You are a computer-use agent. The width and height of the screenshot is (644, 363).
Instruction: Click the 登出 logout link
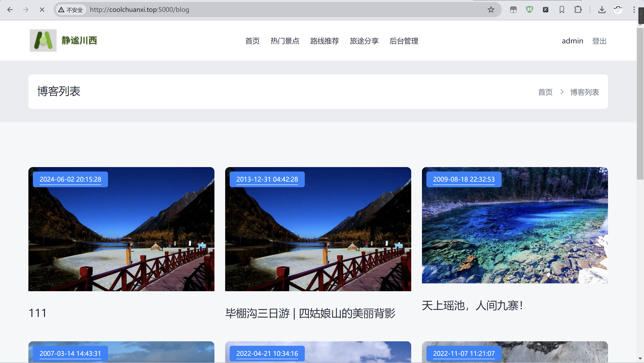pos(599,41)
